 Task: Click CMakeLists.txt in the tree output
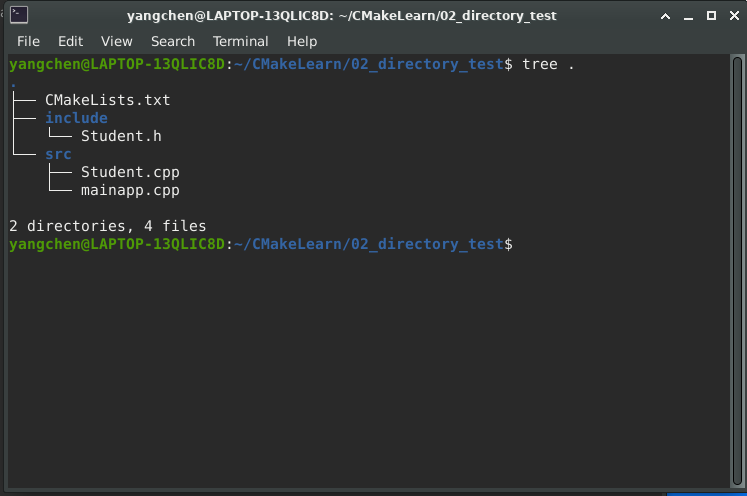pyautogui.click(x=108, y=100)
